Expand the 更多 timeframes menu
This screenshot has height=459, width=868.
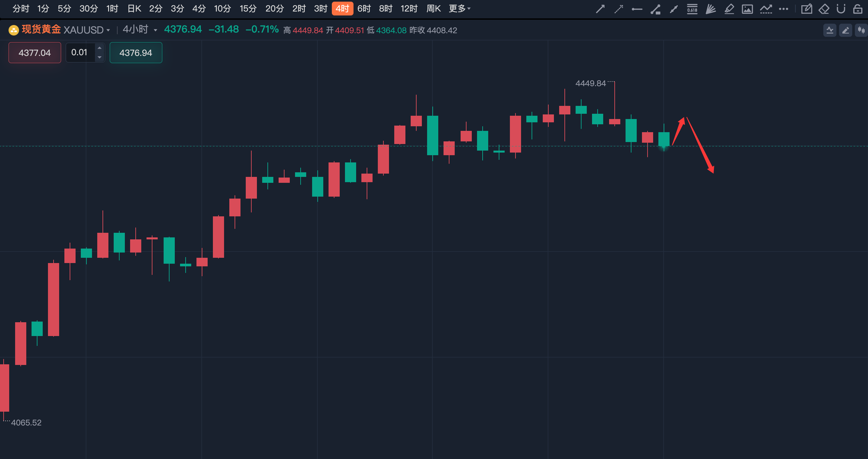coord(459,9)
